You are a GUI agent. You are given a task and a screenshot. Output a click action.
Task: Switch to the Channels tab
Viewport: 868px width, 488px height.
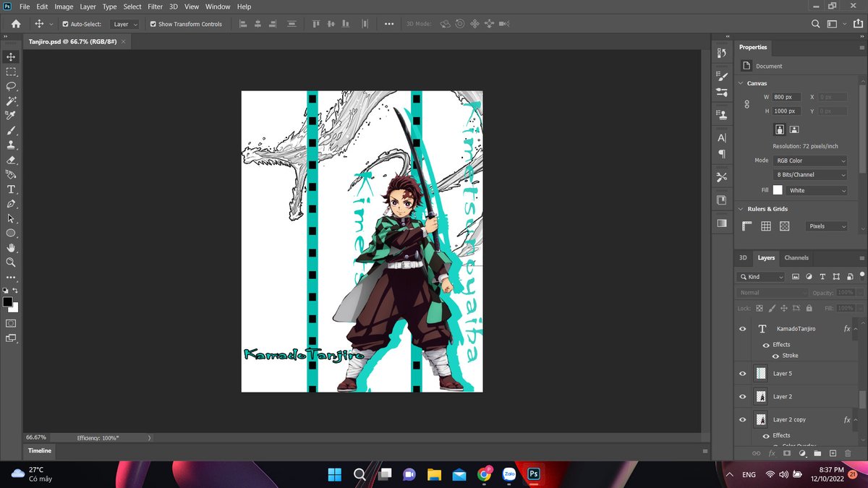pyautogui.click(x=796, y=257)
